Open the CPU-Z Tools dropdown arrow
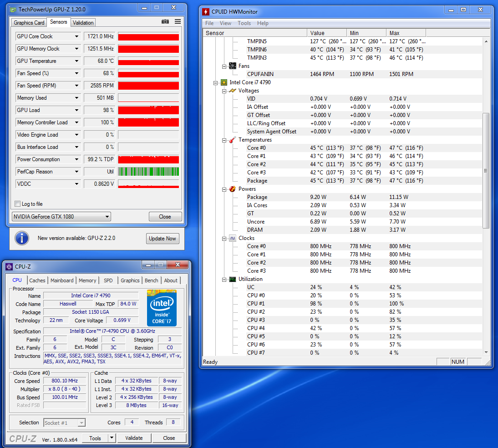The image size is (498, 448). click(x=112, y=438)
